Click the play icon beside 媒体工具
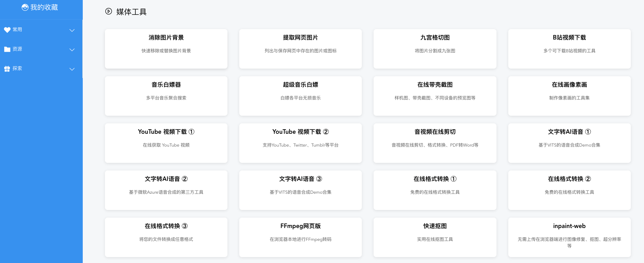 pos(109,11)
